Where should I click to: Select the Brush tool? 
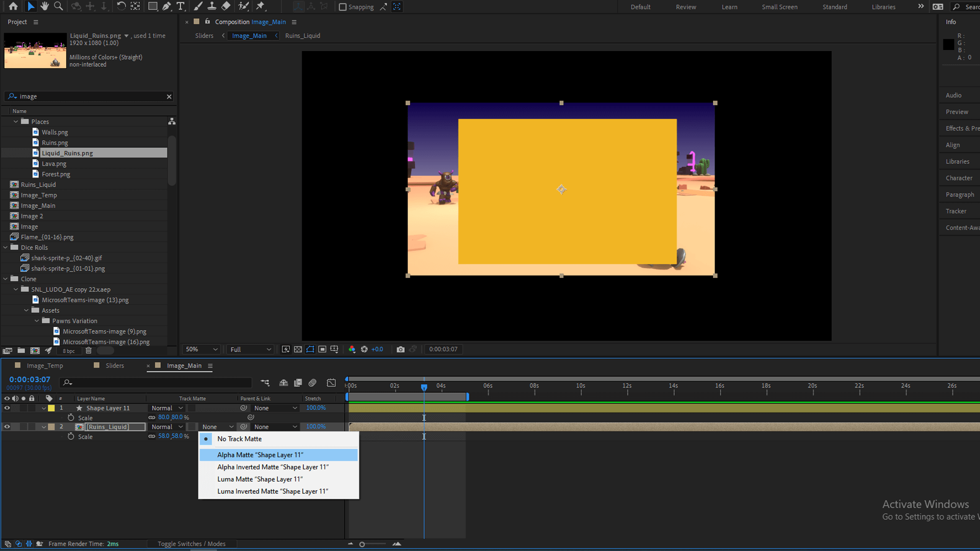point(198,6)
